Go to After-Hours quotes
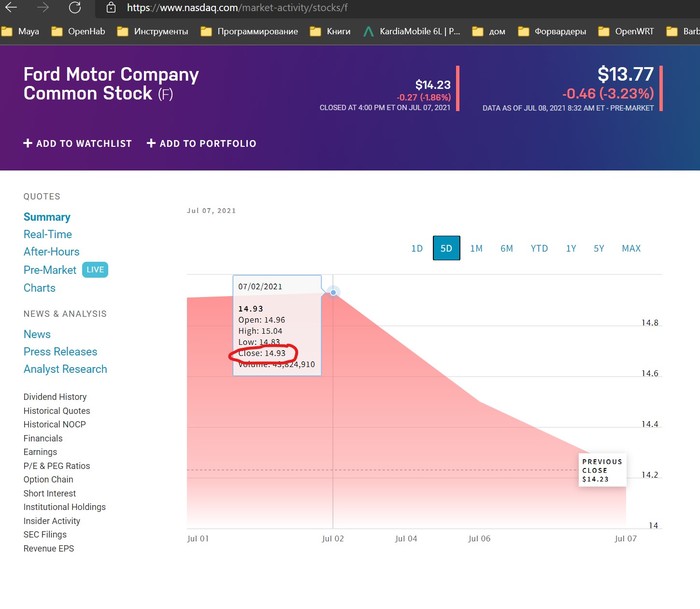 click(x=51, y=252)
